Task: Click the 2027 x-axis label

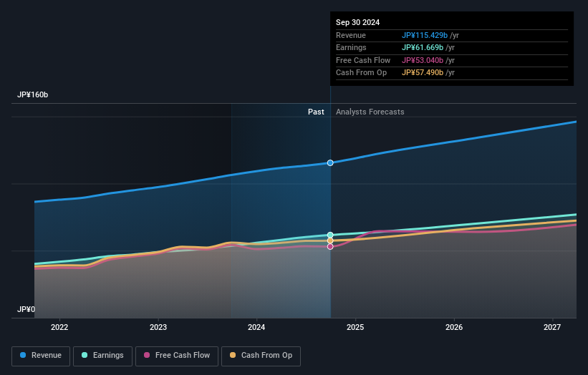Action: click(x=552, y=328)
